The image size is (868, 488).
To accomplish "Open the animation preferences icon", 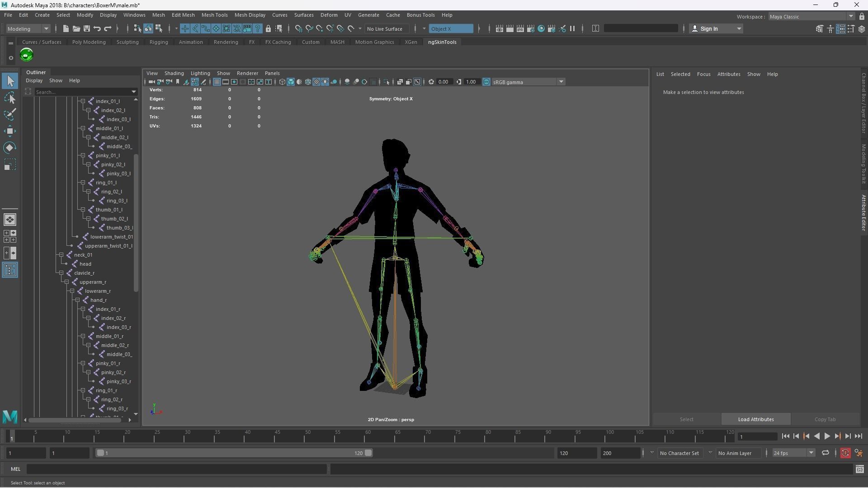I will coord(859,453).
